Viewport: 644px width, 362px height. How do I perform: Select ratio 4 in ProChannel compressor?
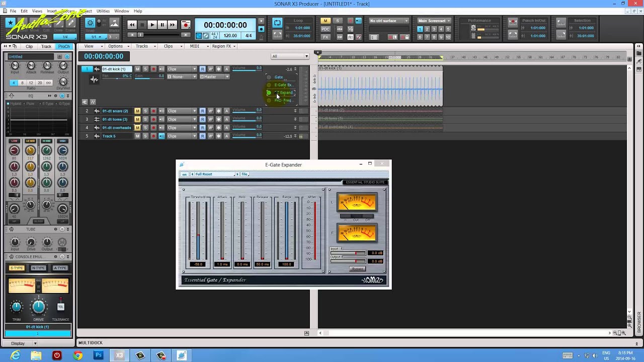pyautogui.click(x=14, y=82)
